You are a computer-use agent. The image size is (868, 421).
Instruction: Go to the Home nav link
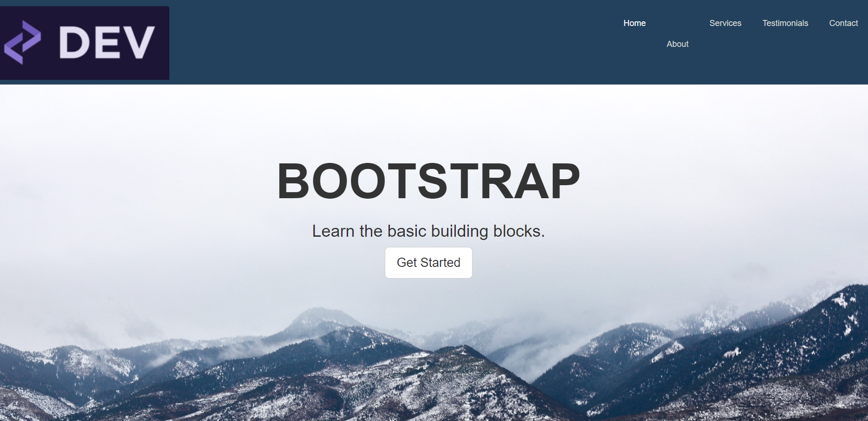coord(635,23)
